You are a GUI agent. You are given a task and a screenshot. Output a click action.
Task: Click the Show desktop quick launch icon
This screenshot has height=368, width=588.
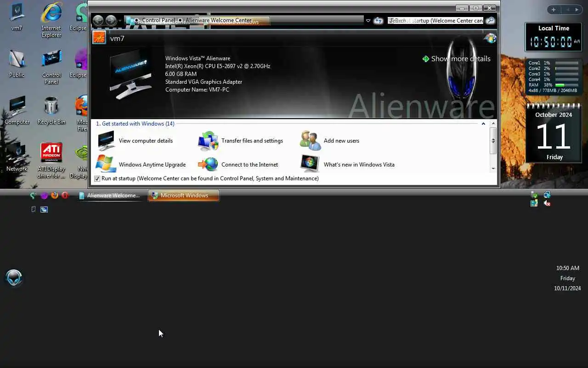click(33, 209)
